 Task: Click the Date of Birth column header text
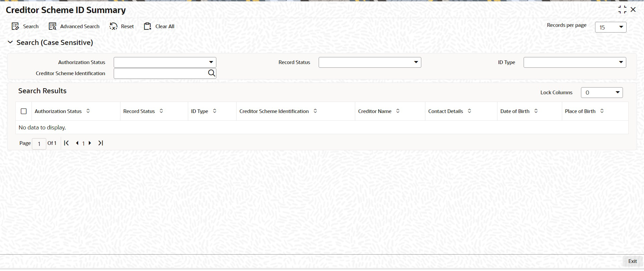(515, 111)
